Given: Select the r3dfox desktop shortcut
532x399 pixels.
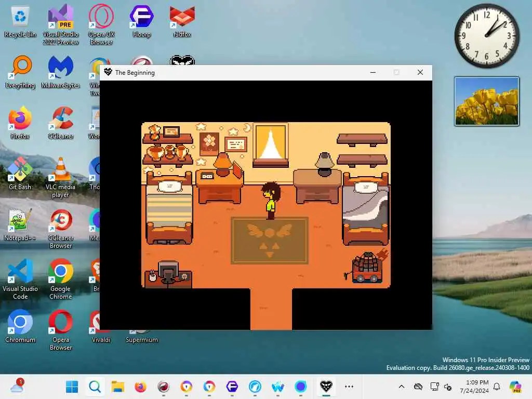Looking at the screenshot, I should [x=182, y=22].
